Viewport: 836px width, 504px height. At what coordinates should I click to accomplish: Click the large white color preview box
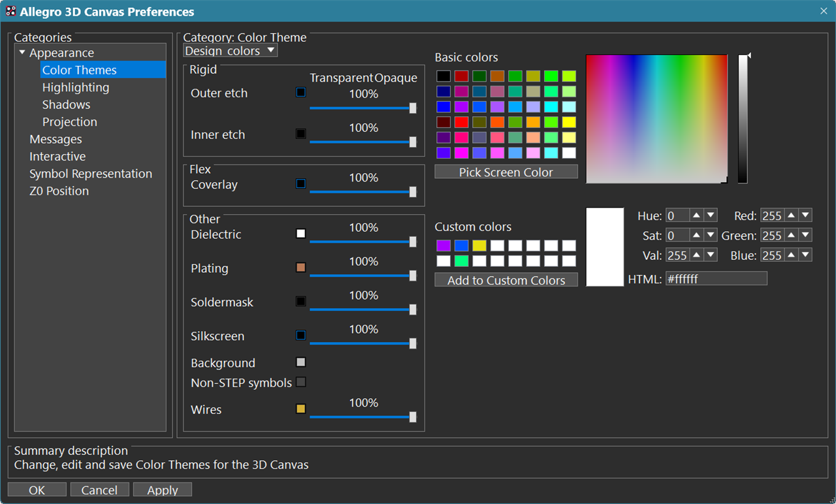coord(605,247)
